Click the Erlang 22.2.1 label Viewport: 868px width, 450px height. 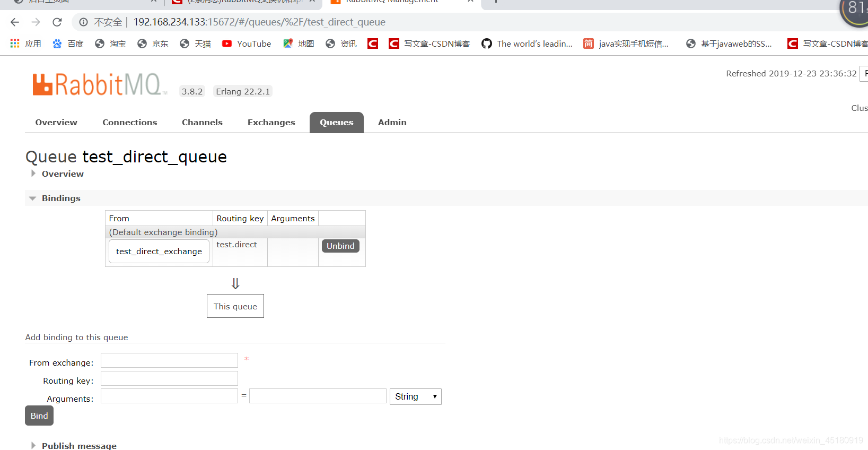[x=243, y=91]
